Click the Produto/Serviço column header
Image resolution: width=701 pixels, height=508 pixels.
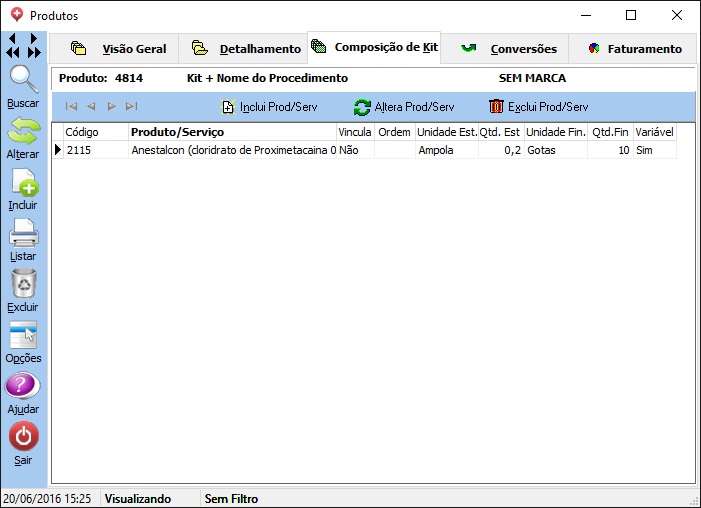(232, 132)
